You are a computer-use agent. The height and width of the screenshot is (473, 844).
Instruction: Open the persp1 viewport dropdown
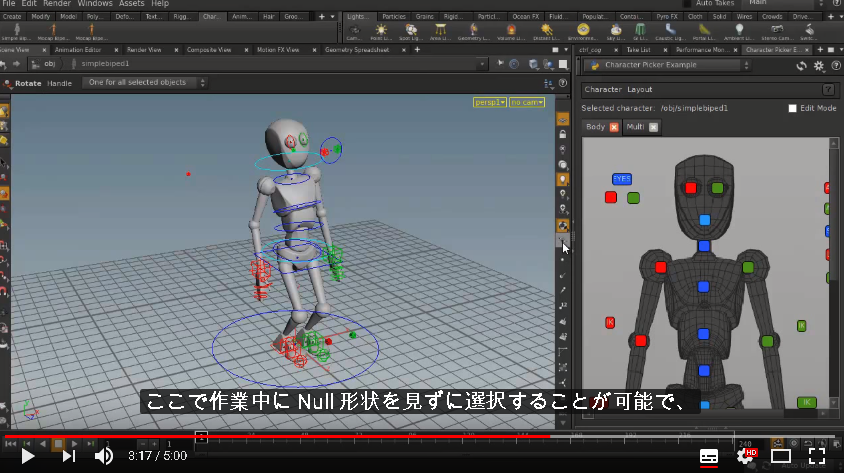click(490, 102)
